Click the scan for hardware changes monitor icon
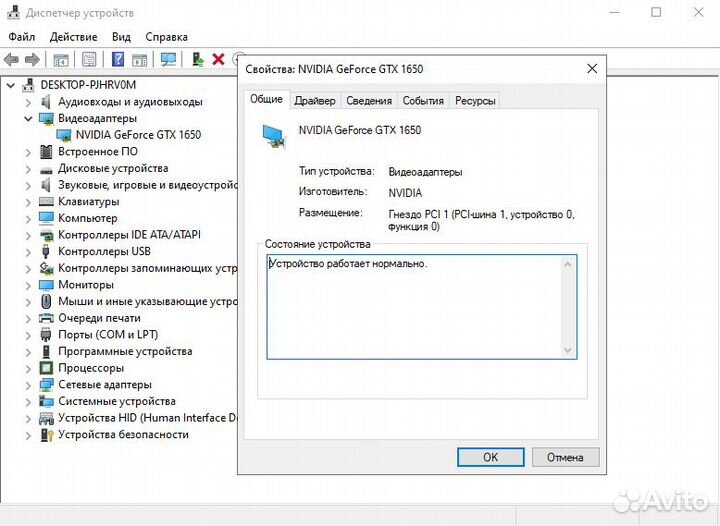The image size is (720, 526). coord(168,59)
